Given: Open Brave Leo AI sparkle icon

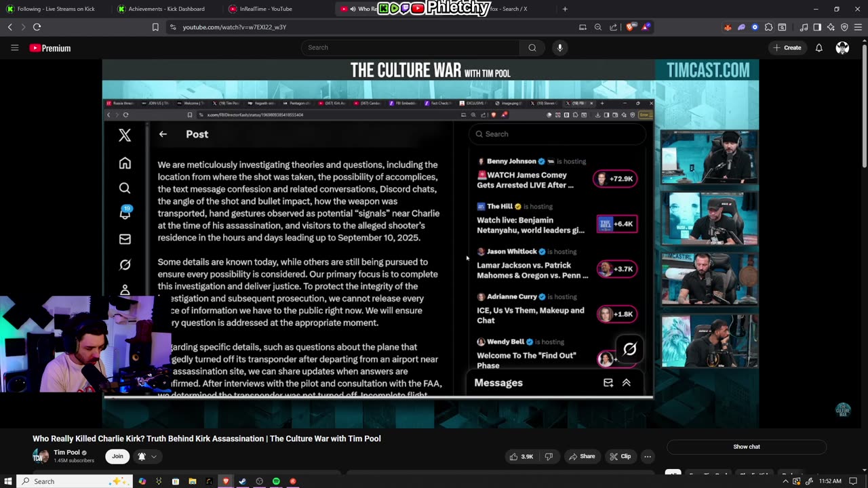Looking at the screenshot, I should [x=831, y=27].
